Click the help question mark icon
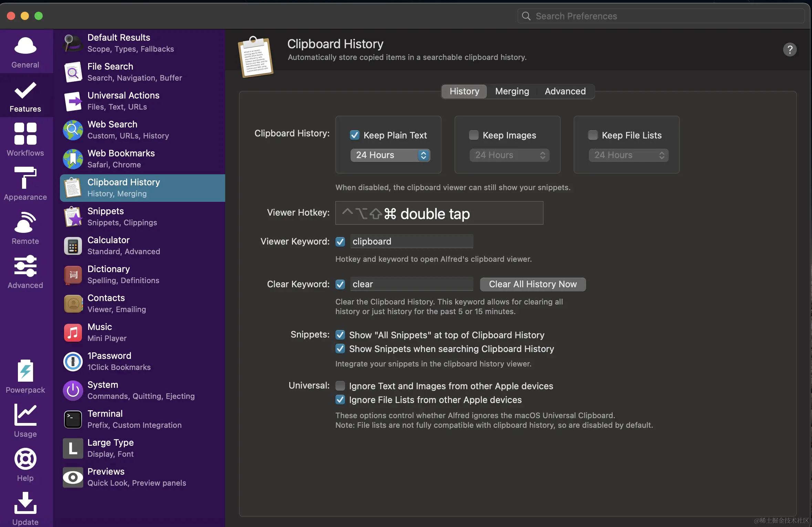The width and height of the screenshot is (812, 527). coord(789,50)
